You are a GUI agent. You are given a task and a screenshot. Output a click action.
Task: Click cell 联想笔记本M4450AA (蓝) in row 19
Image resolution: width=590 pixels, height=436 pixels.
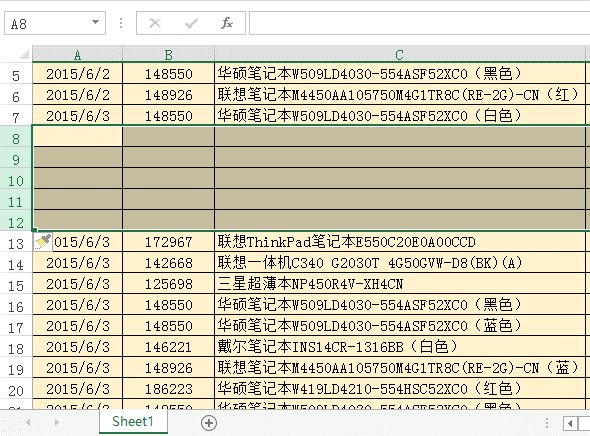(x=400, y=368)
